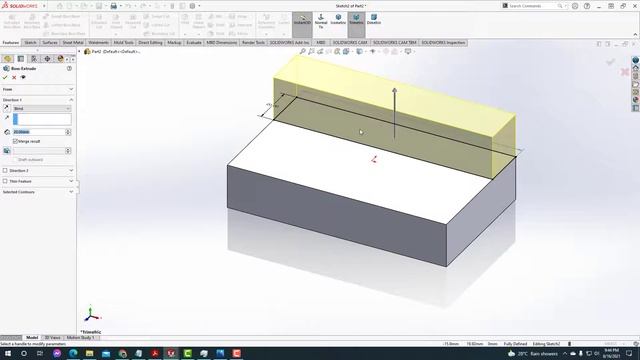Confirm Boss-Extrude with the green checkmark

coord(5,77)
